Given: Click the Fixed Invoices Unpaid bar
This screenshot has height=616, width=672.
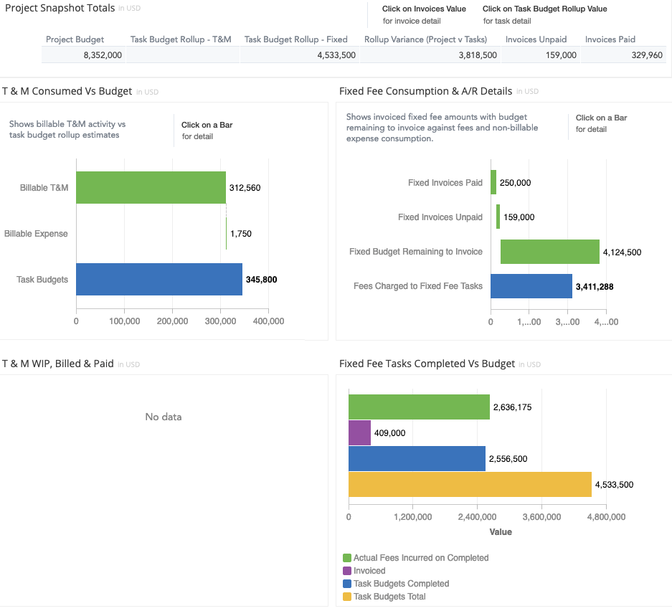Looking at the screenshot, I should pyautogui.click(x=498, y=217).
